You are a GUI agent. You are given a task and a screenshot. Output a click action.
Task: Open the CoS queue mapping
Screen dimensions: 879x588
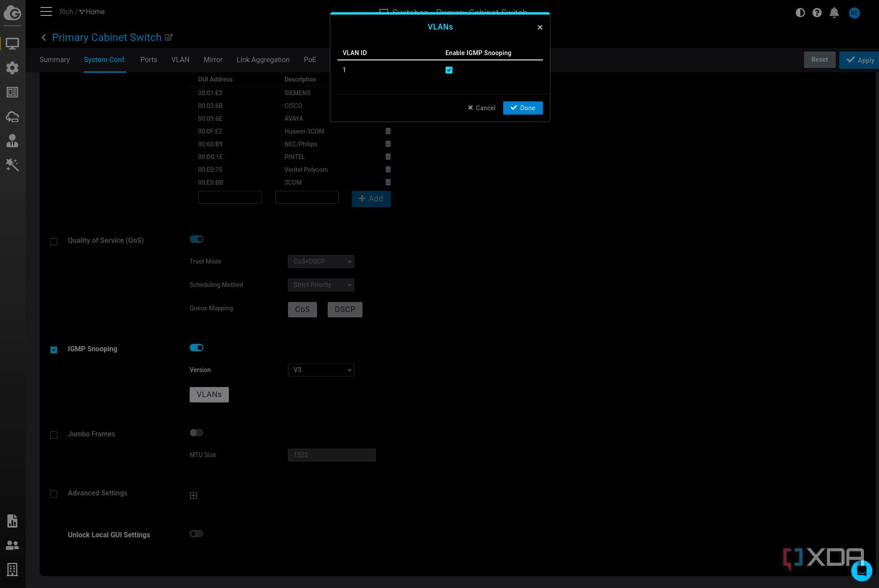click(x=302, y=309)
